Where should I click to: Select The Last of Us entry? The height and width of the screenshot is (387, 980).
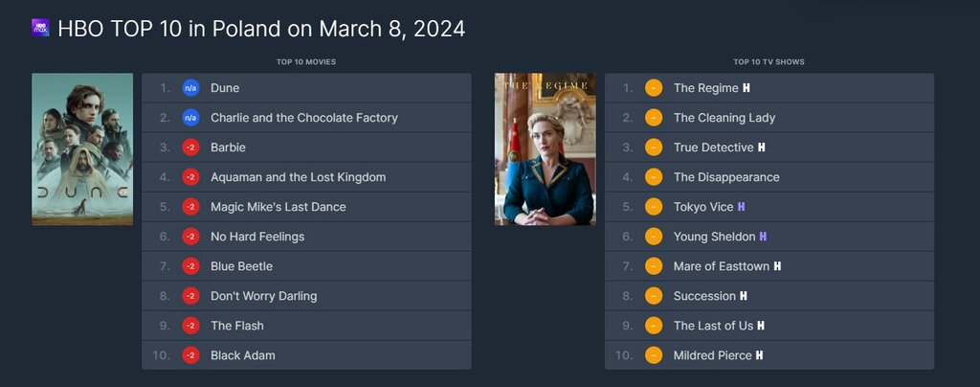(769, 326)
